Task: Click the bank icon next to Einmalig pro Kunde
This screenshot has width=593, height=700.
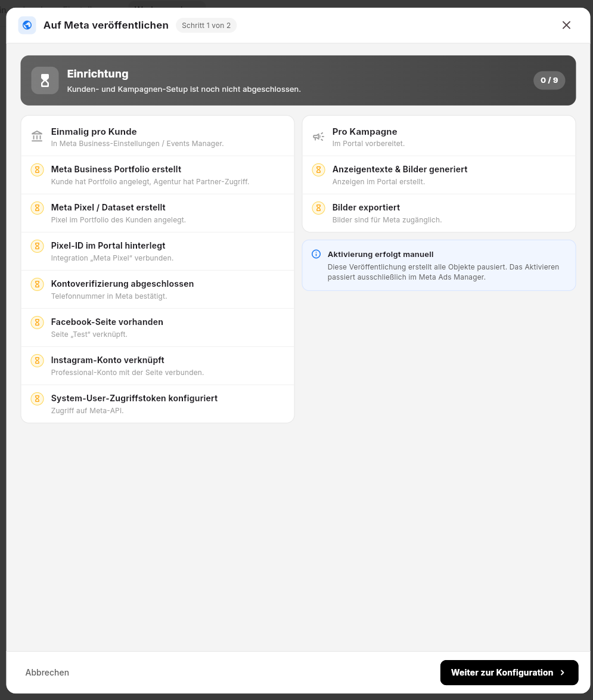Action: 37,136
